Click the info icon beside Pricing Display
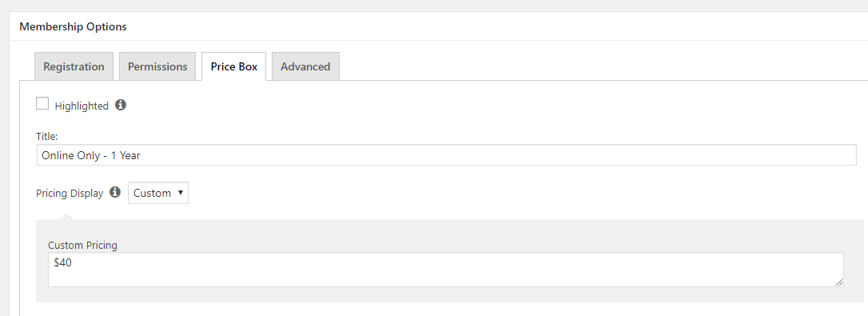 tap(115, 192)
